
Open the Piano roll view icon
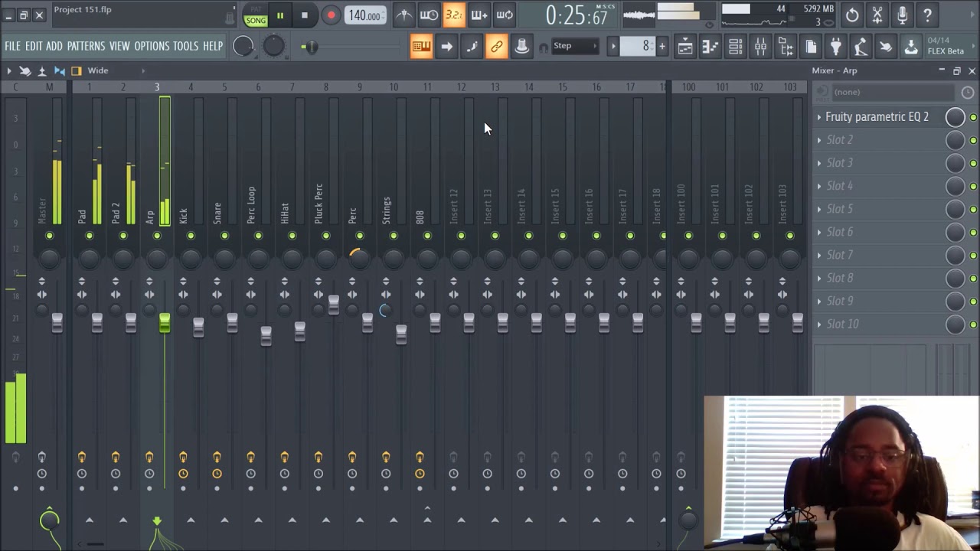coord(710,47)
